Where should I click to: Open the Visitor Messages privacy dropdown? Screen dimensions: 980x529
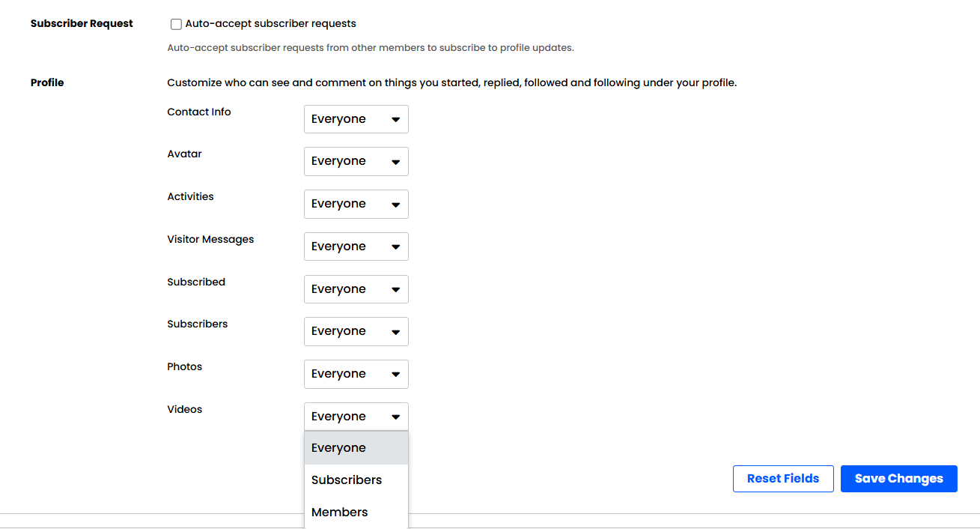(356, 247)
